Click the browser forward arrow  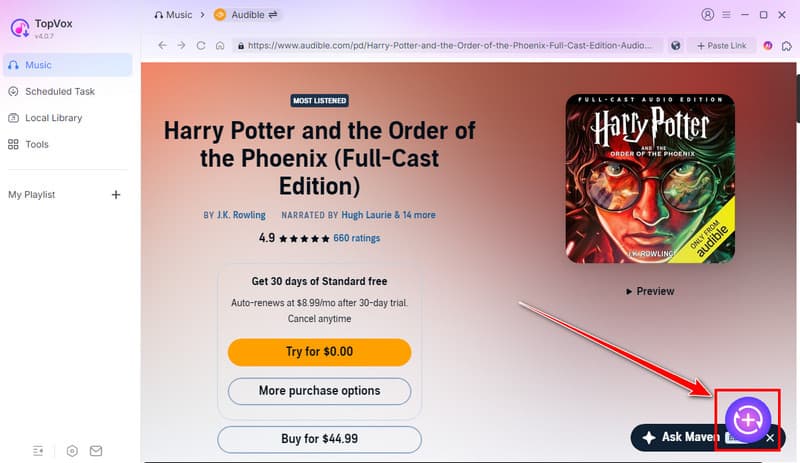coord(181,45)
